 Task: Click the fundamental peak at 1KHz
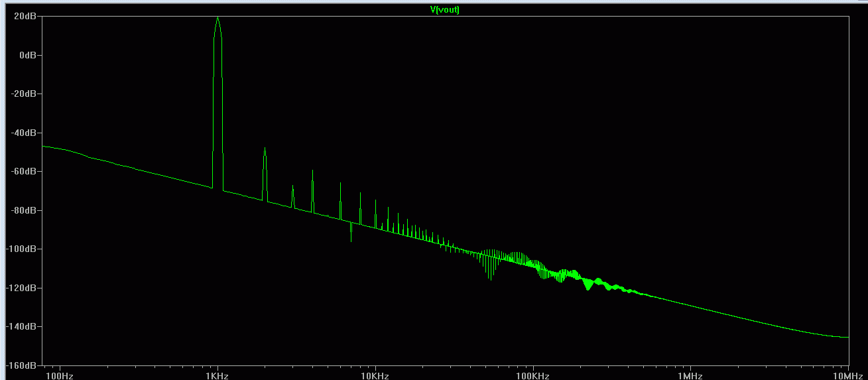click(217, 103)
